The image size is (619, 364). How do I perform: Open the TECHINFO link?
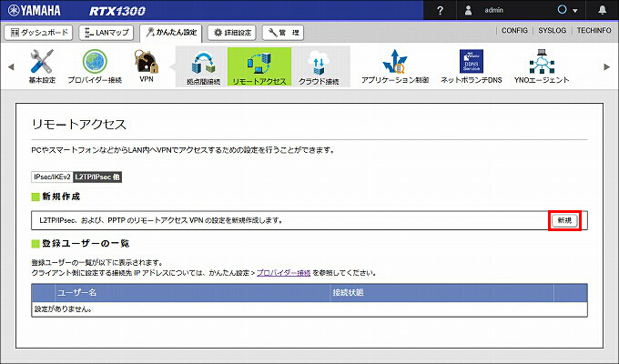coord(594,30)
